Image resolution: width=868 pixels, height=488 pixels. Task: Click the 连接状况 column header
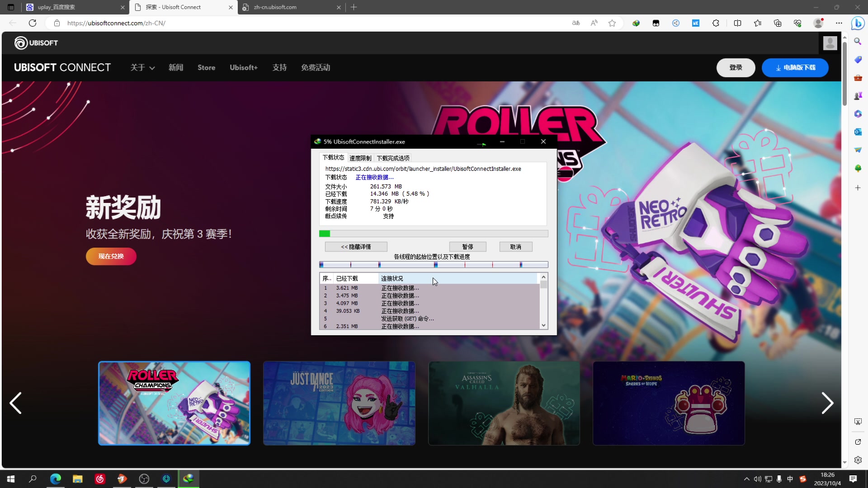click(458, 278)
